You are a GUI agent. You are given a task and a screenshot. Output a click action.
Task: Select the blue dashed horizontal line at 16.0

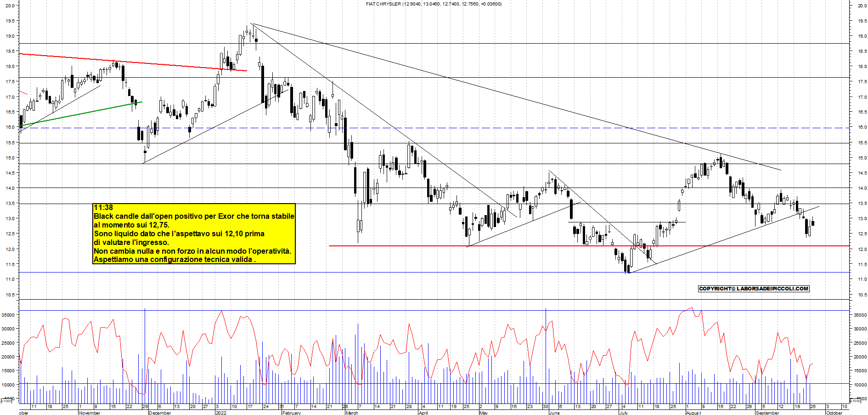(434, 128)
